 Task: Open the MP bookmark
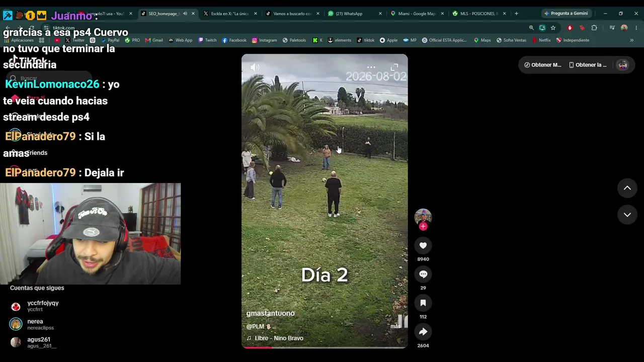[410, 40]
